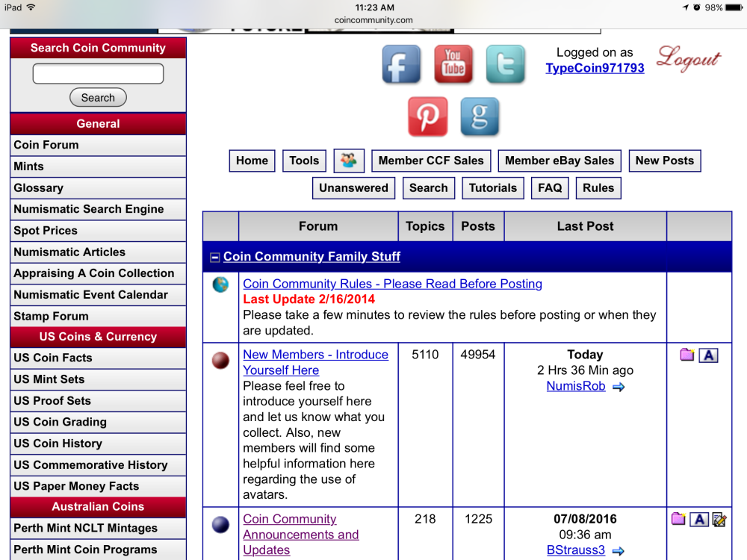Open the Pinterest social icon

click(428, 116)
